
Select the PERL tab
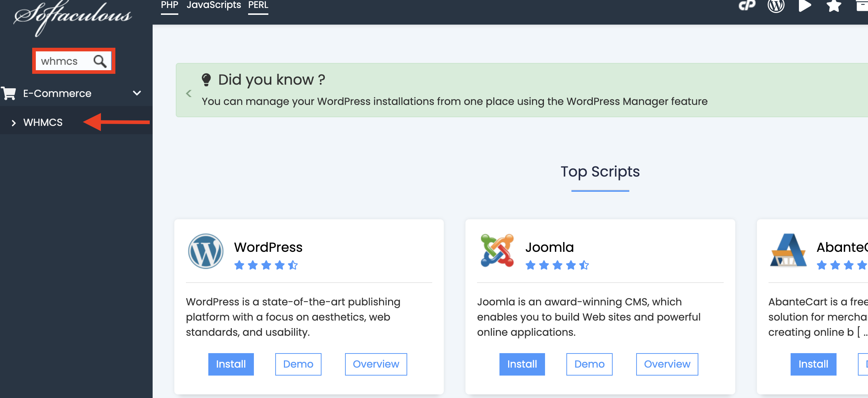tap(258, 5)
